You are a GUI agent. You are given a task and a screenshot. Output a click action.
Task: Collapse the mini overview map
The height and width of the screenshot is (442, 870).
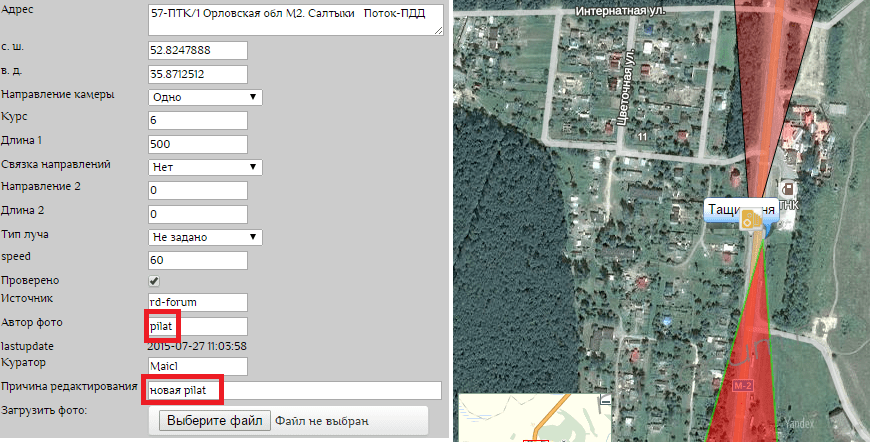[605, 401]
